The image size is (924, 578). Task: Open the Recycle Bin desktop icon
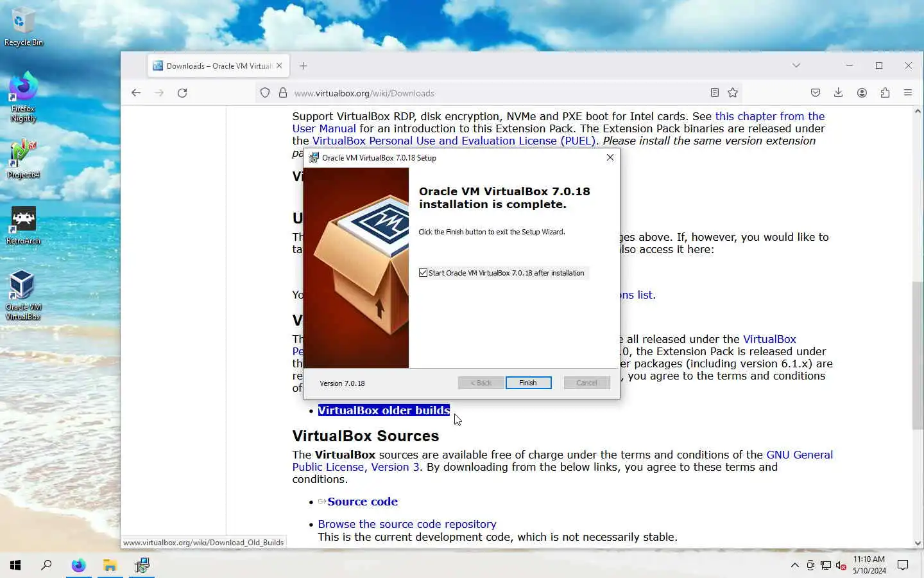pos(23,27)
